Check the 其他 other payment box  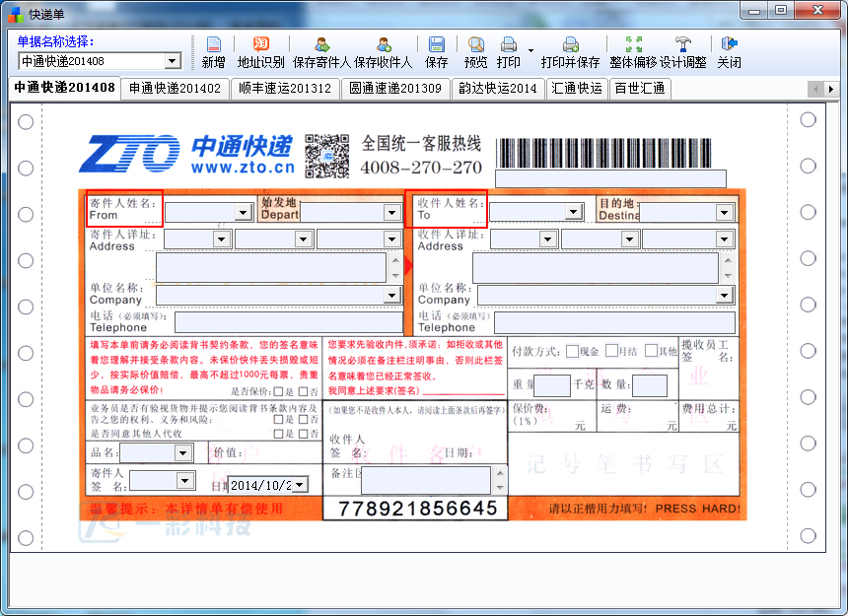651,351
